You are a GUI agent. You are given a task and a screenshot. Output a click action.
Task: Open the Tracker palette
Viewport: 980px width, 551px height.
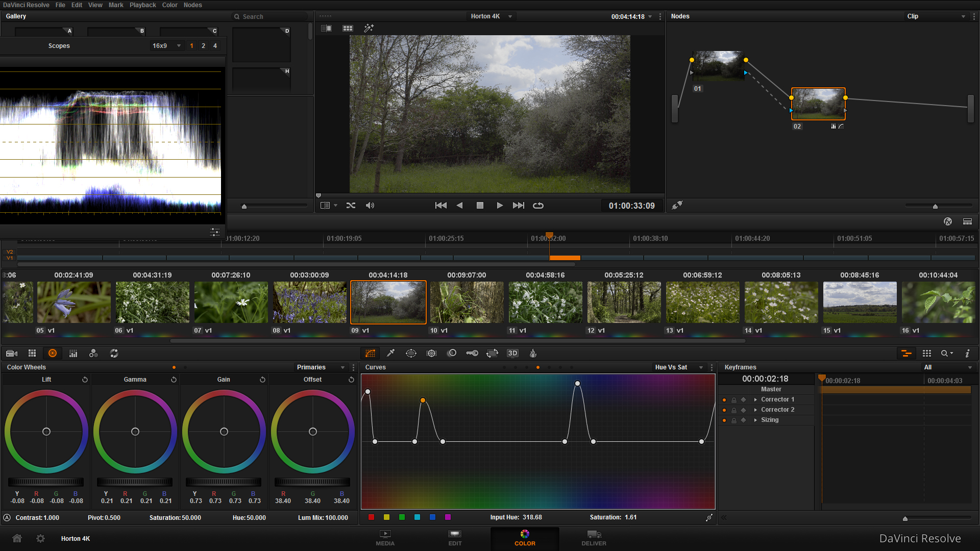coord(432,353)
